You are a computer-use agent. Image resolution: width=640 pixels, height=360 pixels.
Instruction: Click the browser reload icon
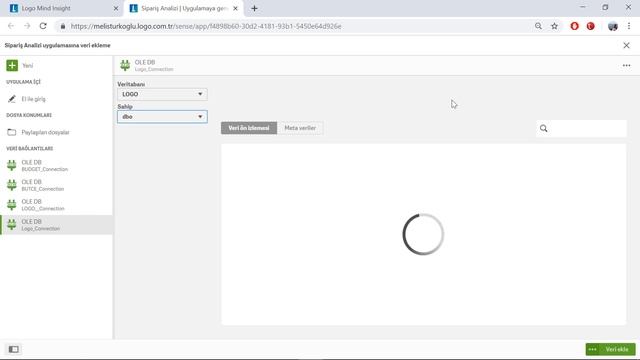coord(43,26)
